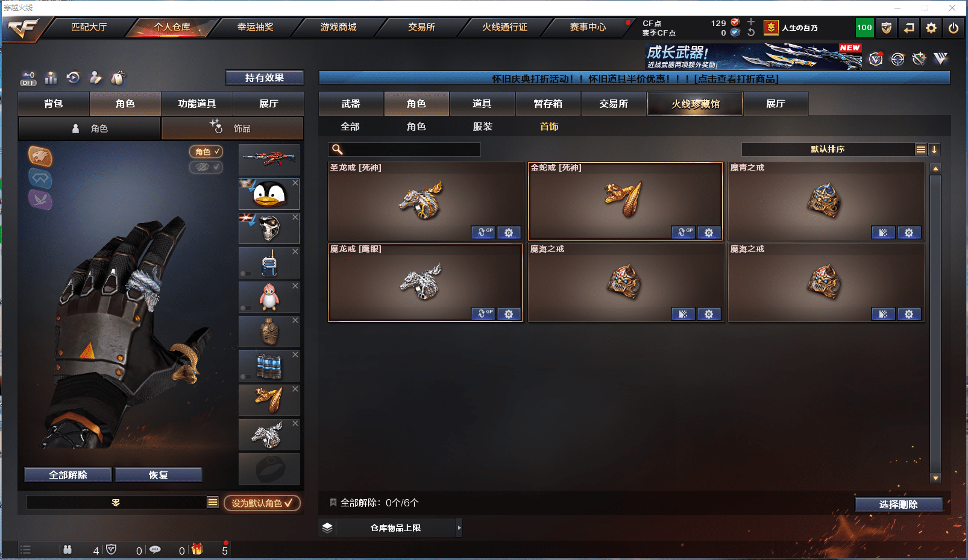Viewport: 968px width, 560px height.
Task: Open the 幸运抽奖 menu tab
Action: pyautogui.click(x=255, y=27)
